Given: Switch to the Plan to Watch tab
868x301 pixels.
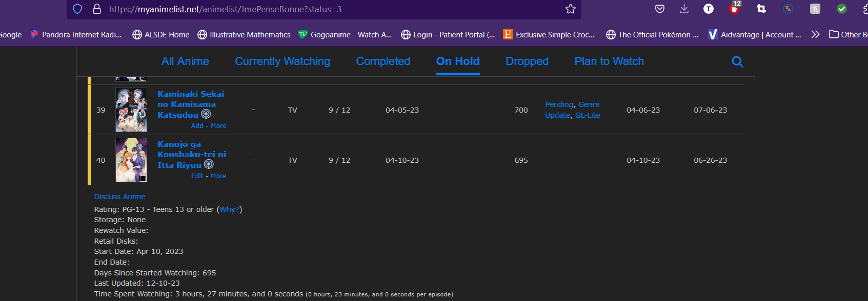Looking at the screenshot, I should [x=609, y=61].
